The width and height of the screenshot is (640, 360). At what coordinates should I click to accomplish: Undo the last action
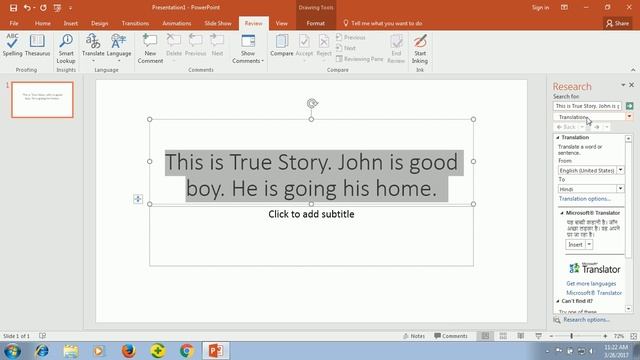point(27,8)
